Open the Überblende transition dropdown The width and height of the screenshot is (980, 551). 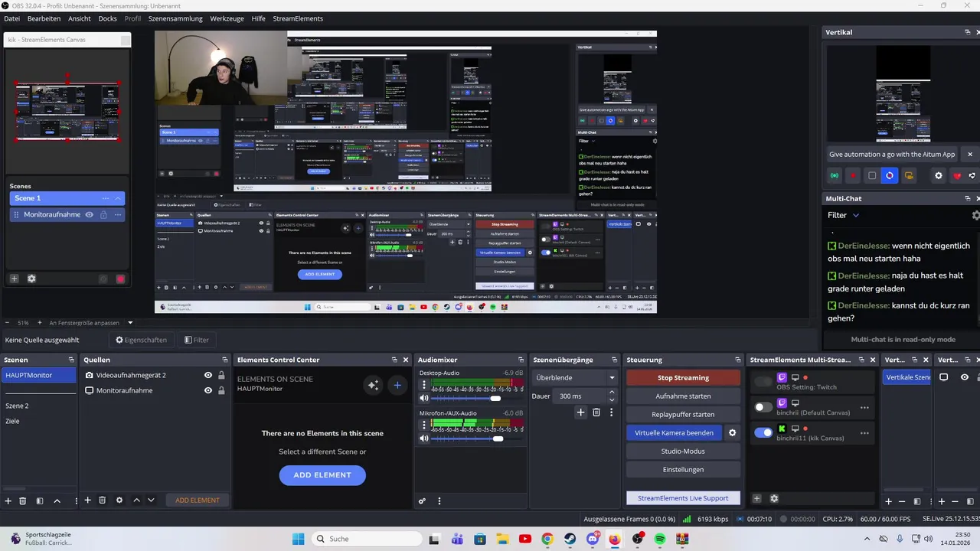click(575, 377)
